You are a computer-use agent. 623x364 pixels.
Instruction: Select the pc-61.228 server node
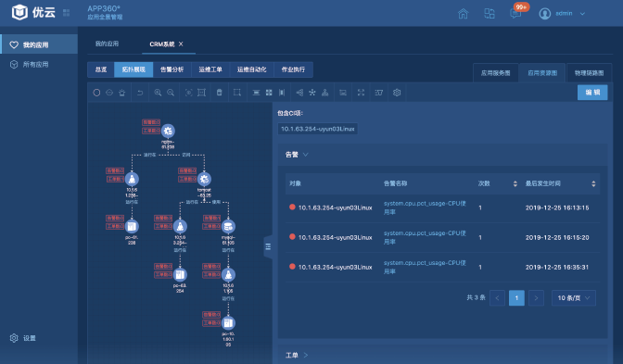[132, 227]
